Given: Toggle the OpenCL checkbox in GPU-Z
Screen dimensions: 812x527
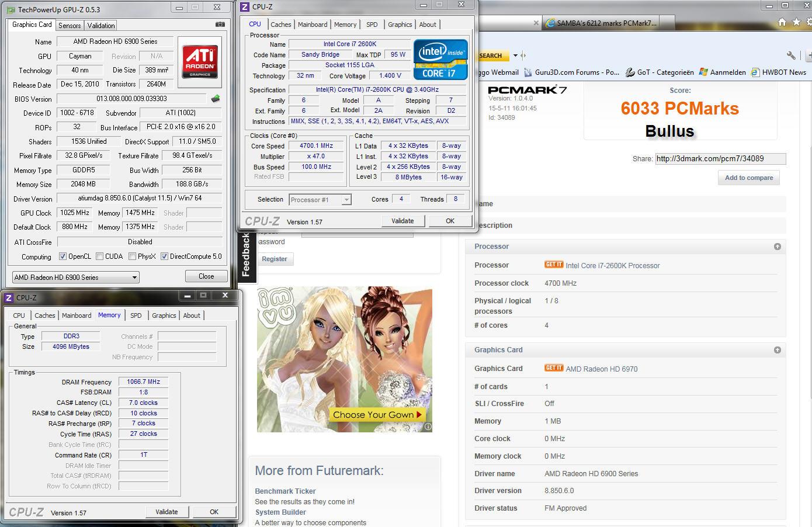Looking at the screenshot, I should click(x=63, y=256).
